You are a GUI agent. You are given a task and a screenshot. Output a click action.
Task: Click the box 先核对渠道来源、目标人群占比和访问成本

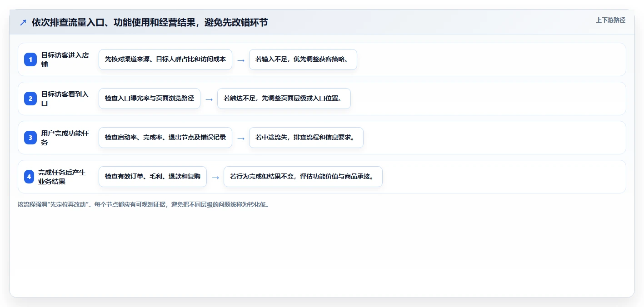165,59
